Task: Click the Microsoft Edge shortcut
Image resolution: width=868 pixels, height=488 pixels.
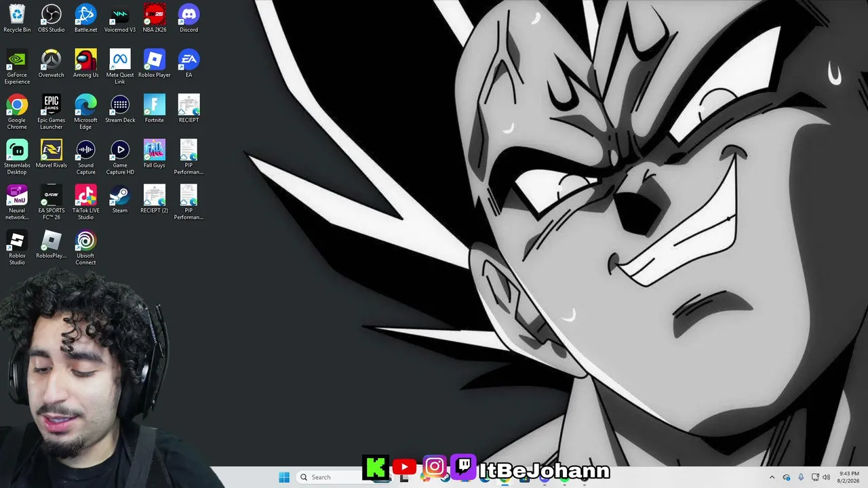Action: (85, 113)
